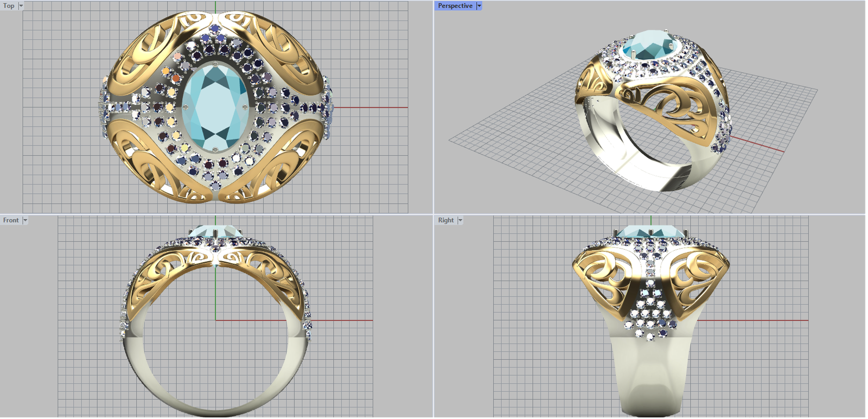Image resolution: width=868 pixels, height=419 pixels.
Task: Select the blue oval gemstone in Top view
Action: (x=215, y=107)
